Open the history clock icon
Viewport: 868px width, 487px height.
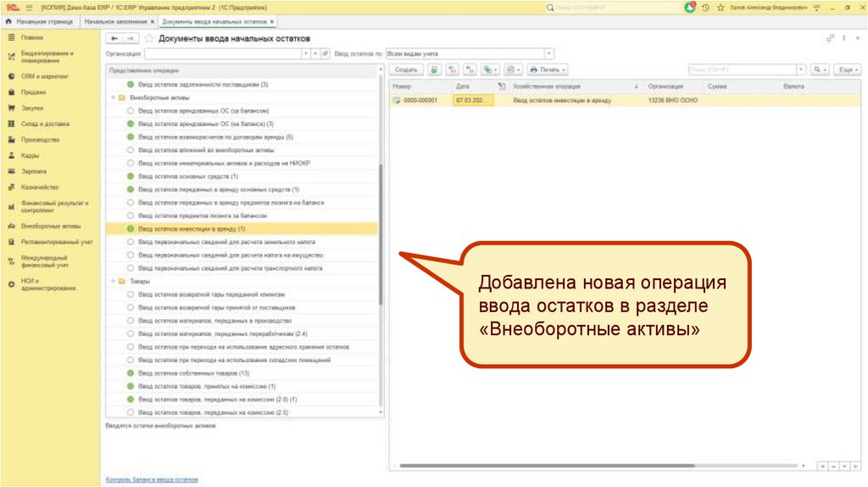[705, 7]
